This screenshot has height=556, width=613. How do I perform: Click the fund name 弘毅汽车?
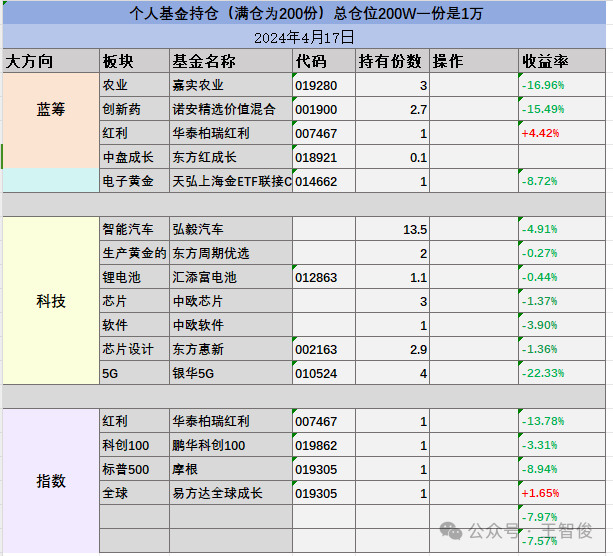pyautogui.click(x=231, y=229)
